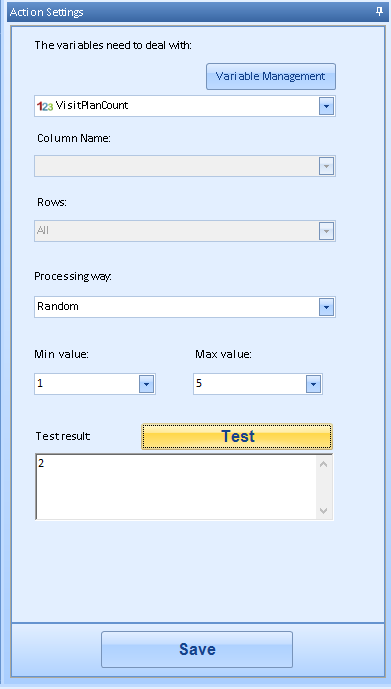Viewport: 391px width, 689px height.
Task: Click into the Min value field
Action: pyautogui.click(x=95, y=384)
